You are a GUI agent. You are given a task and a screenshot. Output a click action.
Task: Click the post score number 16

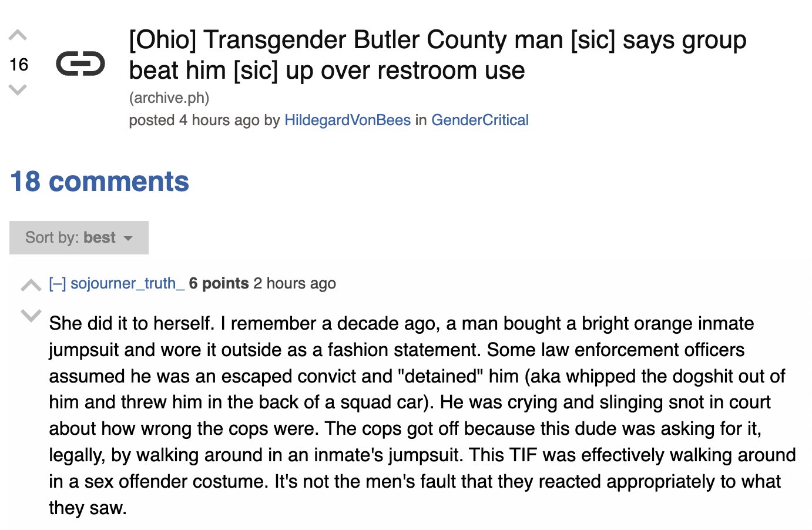[19, 64]
